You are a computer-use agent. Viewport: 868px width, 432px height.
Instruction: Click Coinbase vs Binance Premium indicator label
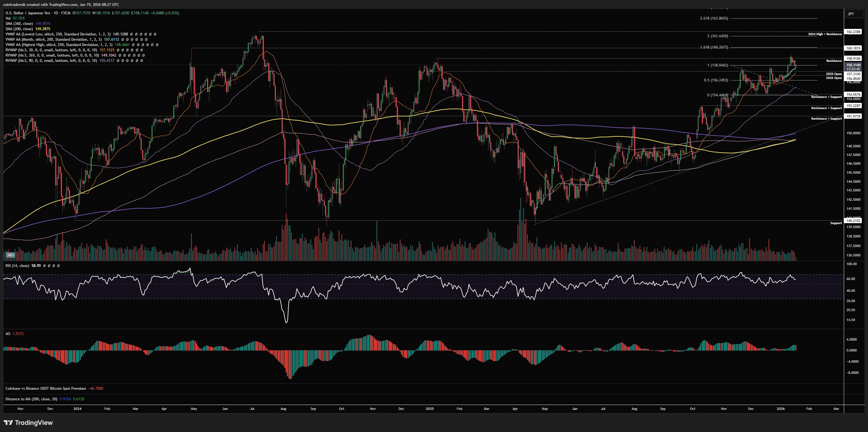point(45,388)
